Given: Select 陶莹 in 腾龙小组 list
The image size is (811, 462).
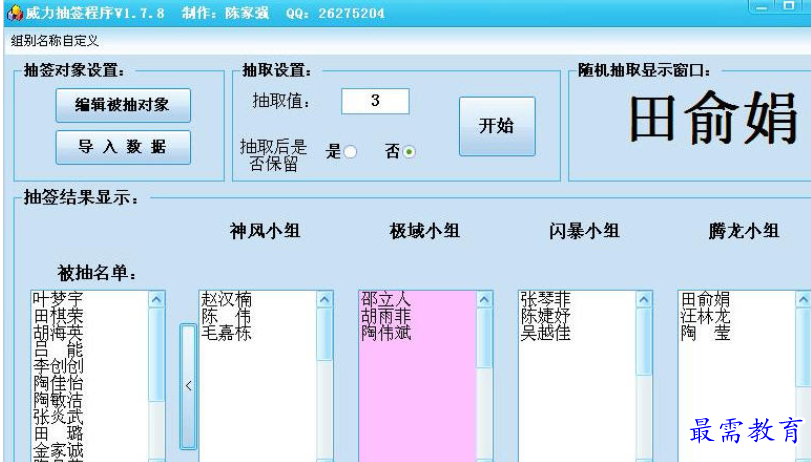Looking at the screenshot, I should tap(705, 332).
